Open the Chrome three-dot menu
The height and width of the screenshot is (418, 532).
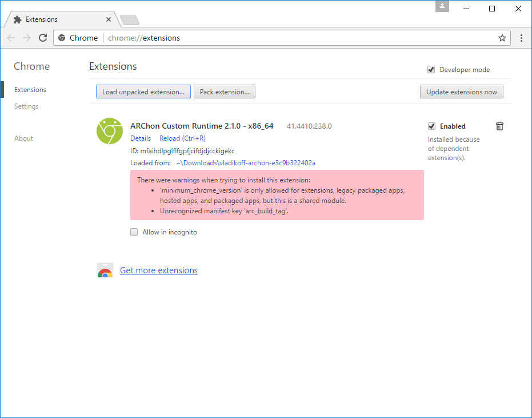tap(521, 38)
